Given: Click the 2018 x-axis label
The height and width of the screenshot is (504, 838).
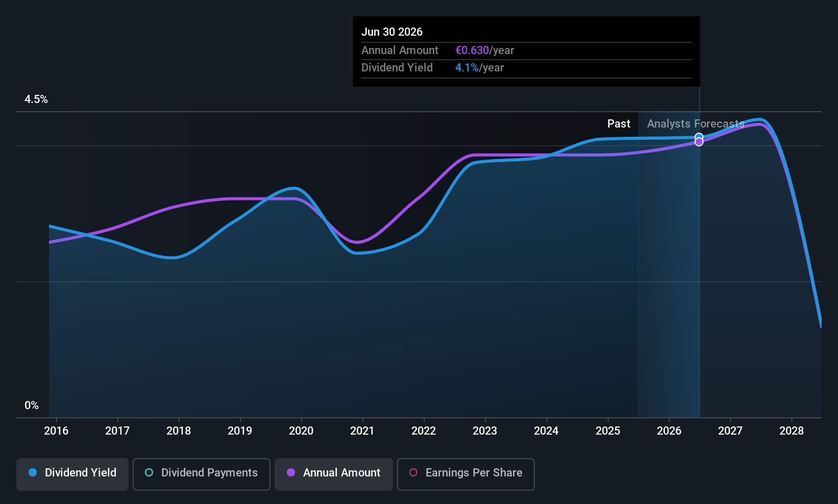Looking at the screenshot, I should pyautogui.click(x=179, y=431).
